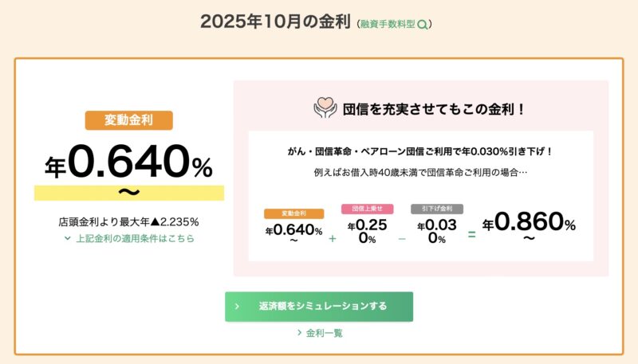The image size is (638, 364).
Task: Open the 金利一覧 link
Action: [324, 333]
